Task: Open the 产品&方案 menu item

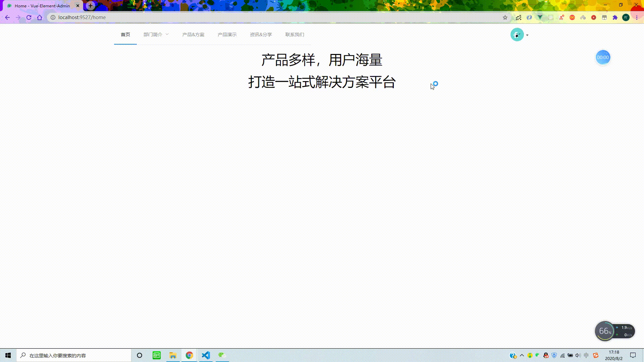Action: point(193,35)
